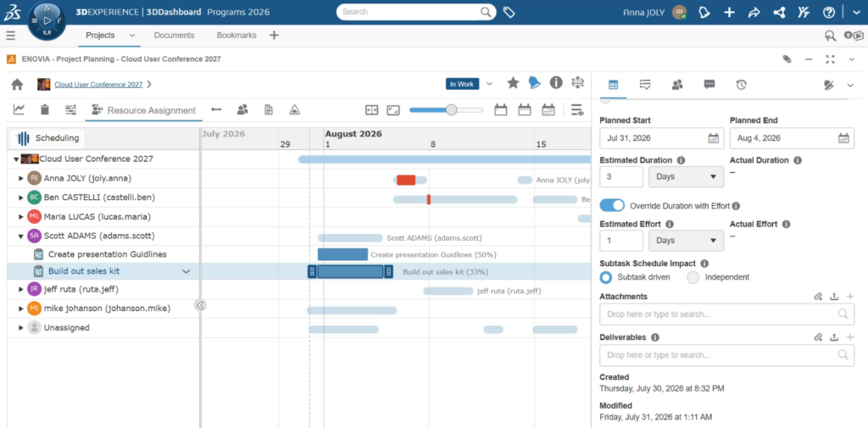This screenshot has height=428, width=868.
Task: Favorite the project with the star icon
Action: 513,83
